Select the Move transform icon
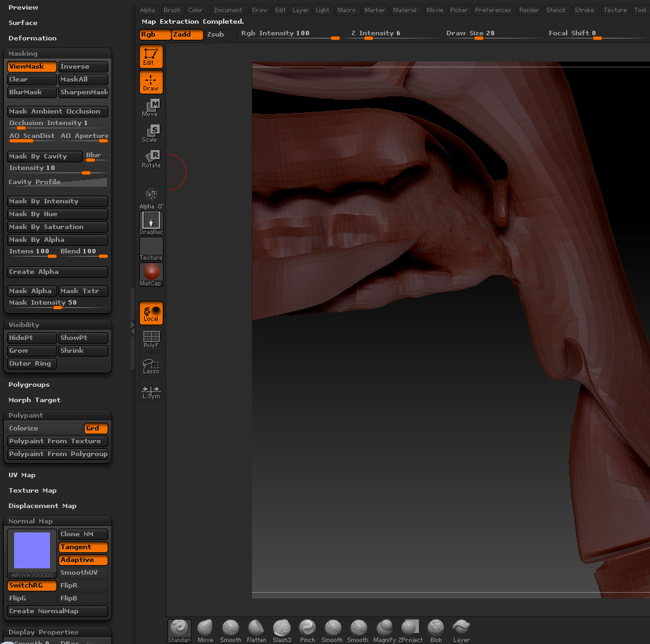 coord(151,108)
